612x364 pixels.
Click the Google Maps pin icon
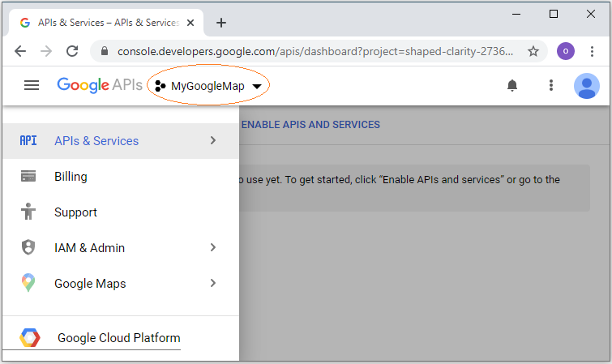(28, 283)
